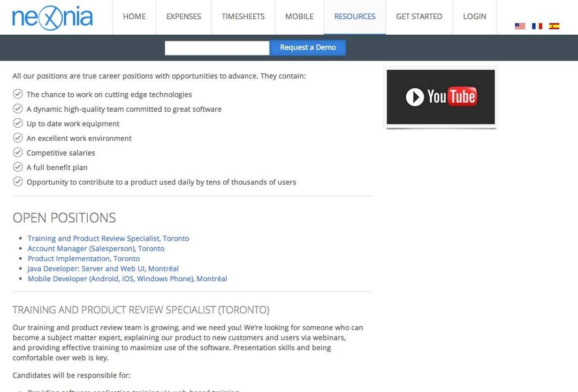Open the MOBILE menu item
This screenshot has height=392, width=578.
pos(299,17)
